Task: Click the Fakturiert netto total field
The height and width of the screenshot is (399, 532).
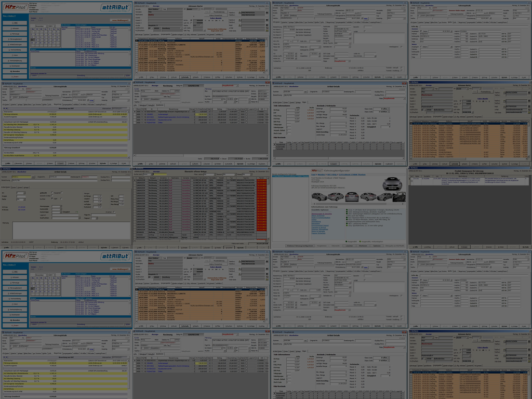Action: 259,244
